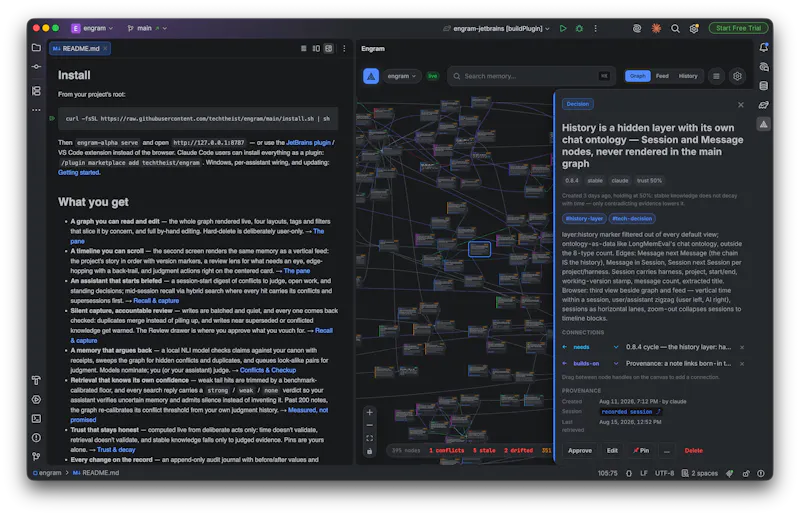800x516 pixels.
Task: Run the engram-jetbrains buildPlugin configuration
Action: (563, 29)
